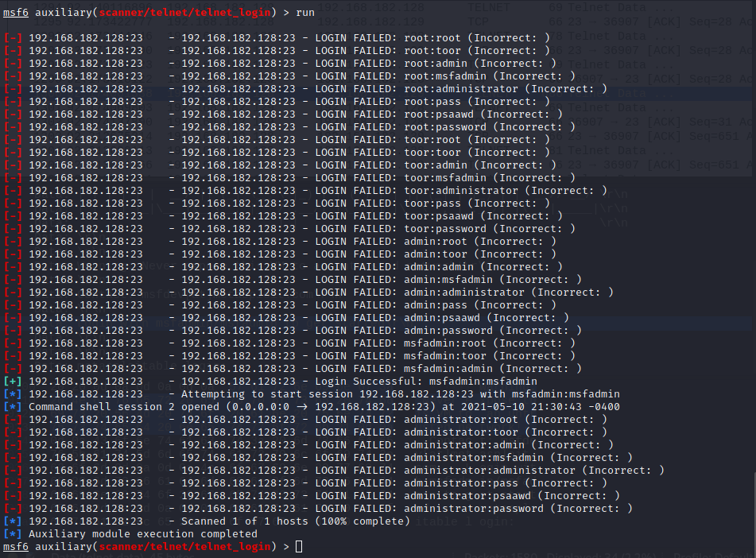This screenshot has width=756, height=558.
Task: Click the "run" command on top prompt line
Action: click(305, 13)
